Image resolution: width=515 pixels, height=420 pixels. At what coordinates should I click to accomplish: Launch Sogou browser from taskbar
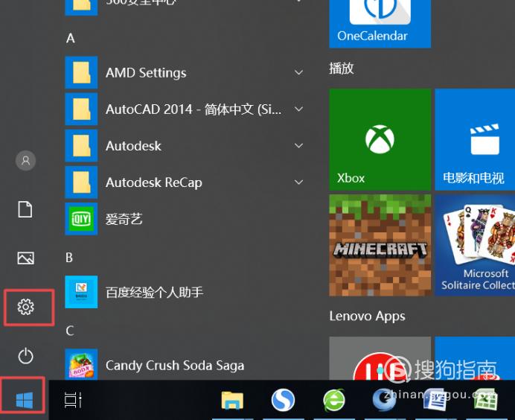(283, 400)
